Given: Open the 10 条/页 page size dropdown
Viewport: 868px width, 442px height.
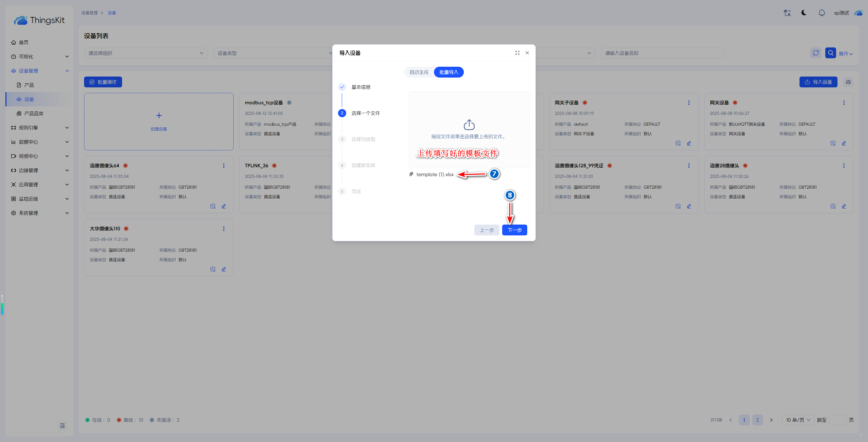Looking at the screenshot, I should tap(798, 420).
